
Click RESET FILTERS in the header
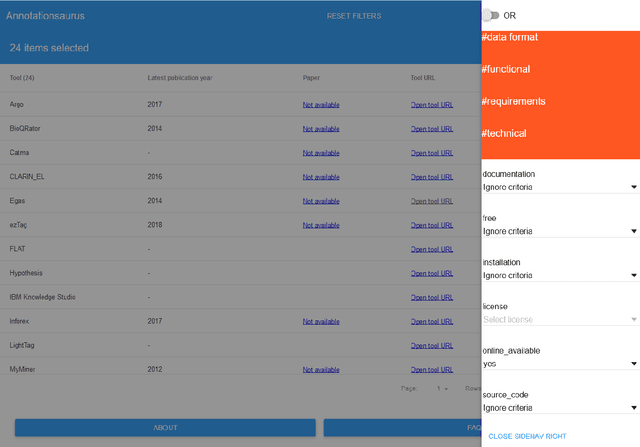(353, 16)
